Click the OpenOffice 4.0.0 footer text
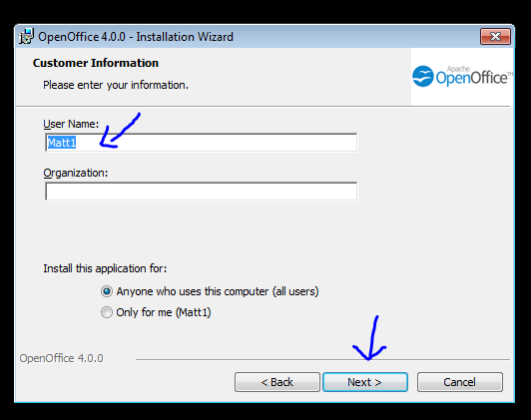Screen dimensions: 531x420 point(61,358)
